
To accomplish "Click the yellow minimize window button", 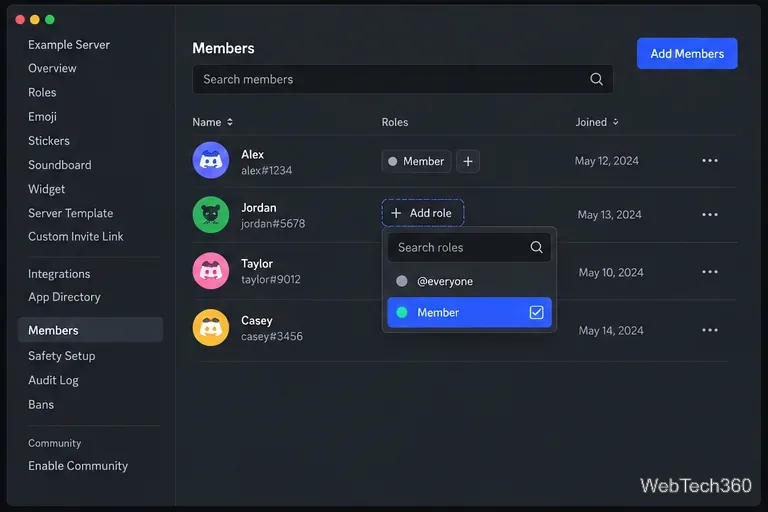I will pyautogui.click(x=35, y=20).
